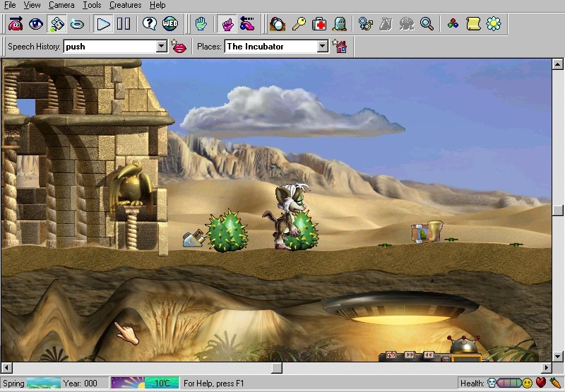The height and width of the screenshot is (392, 565).
Task: Click the globe WEB icon
Action: (169, 24)
